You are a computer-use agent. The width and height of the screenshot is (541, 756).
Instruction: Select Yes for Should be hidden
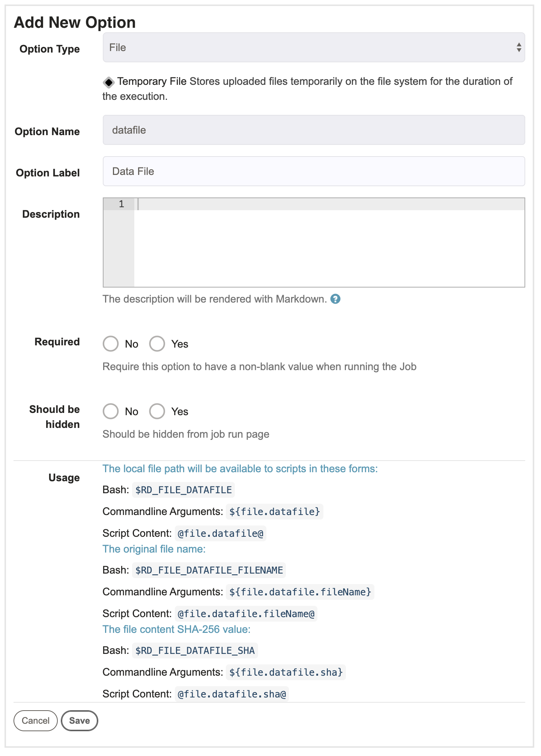tap(157, 411)
